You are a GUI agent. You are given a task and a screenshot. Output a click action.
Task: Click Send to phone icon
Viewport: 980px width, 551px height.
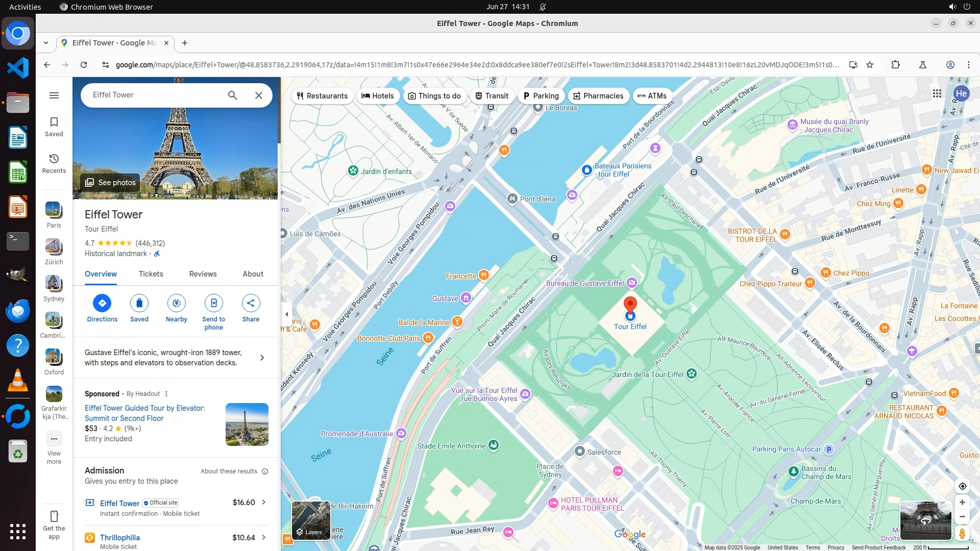pyautogui.click(x=213, y=303)
